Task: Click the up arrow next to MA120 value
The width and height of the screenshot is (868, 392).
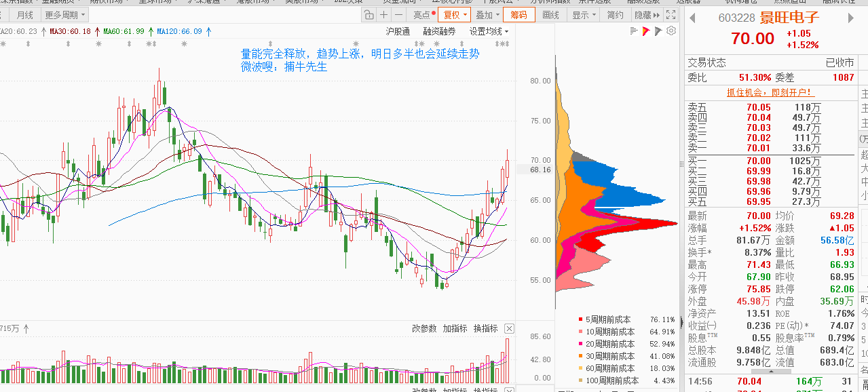Action: [208, 31]
